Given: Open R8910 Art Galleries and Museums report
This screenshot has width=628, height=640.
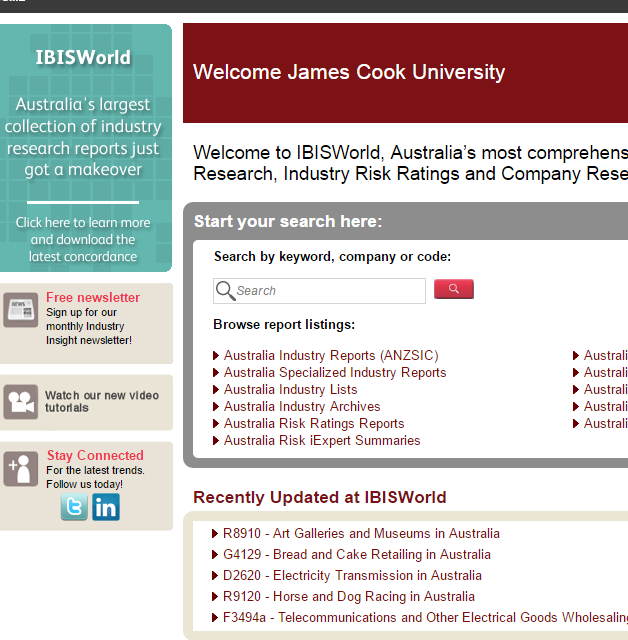Looking at the screenshot, I should tap(361, 533).
